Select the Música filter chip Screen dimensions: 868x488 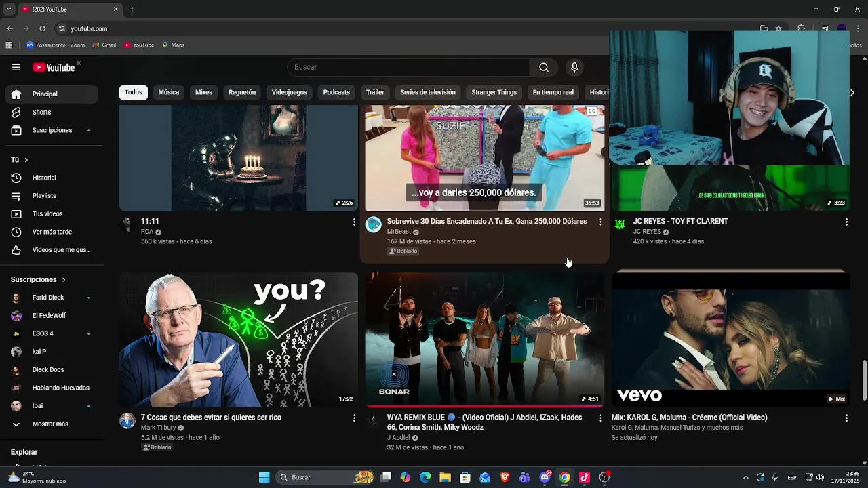pos(169,92)
